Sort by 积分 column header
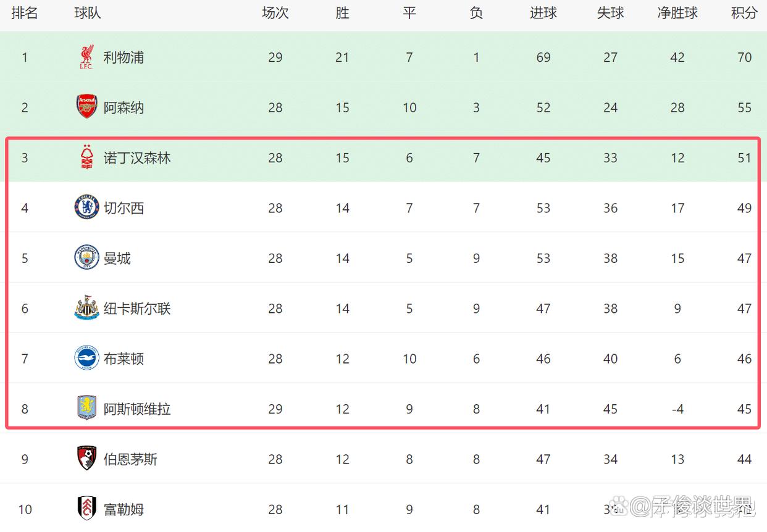Screen dimensions: 767x532 pyautogui.click(x=744, y=13)
